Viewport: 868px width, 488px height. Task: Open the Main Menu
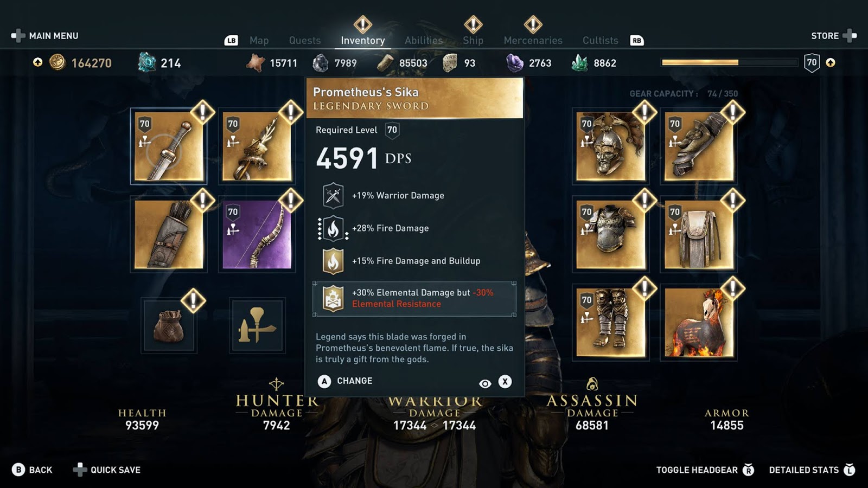(x=45, y=36)
